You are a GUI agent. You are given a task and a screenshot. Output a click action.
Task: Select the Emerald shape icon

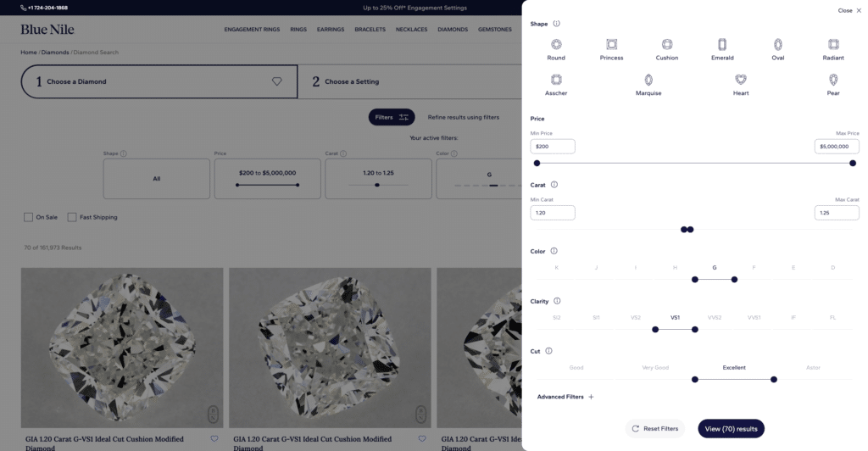[x=722, y=44]
